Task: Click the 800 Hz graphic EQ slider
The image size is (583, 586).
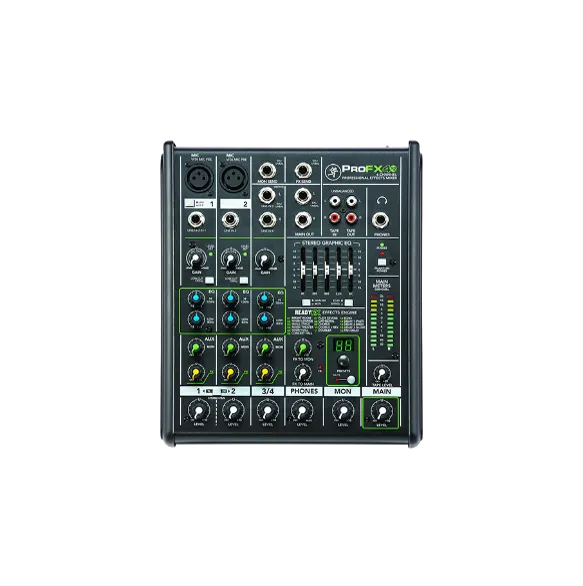Action: click(x=327, y=269)
